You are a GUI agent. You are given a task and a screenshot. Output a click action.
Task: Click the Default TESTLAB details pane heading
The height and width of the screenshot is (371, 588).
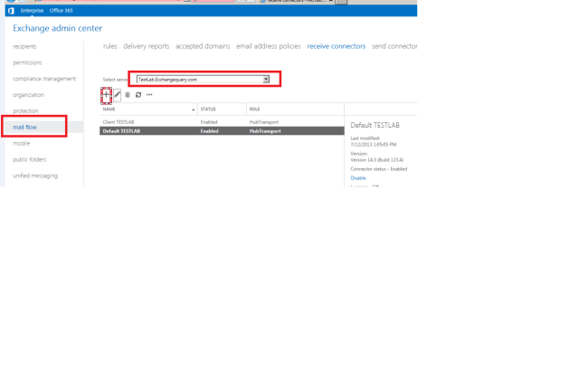pos(375,125)
